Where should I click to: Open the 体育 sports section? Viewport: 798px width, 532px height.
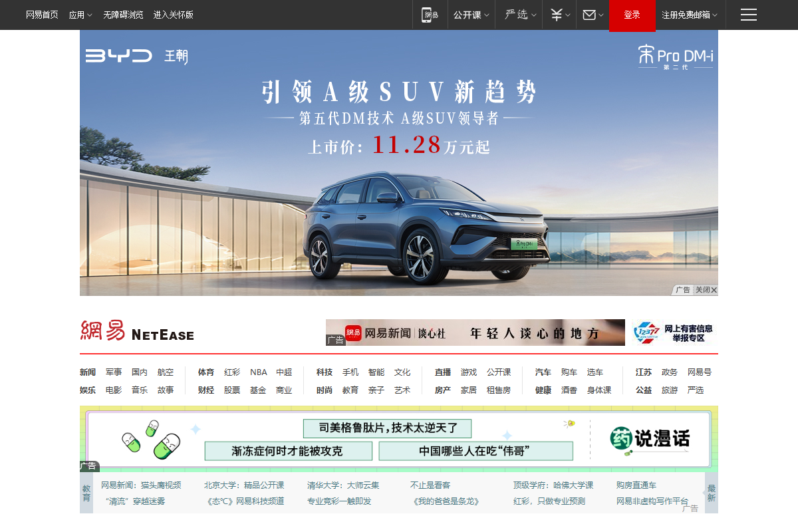205,372
